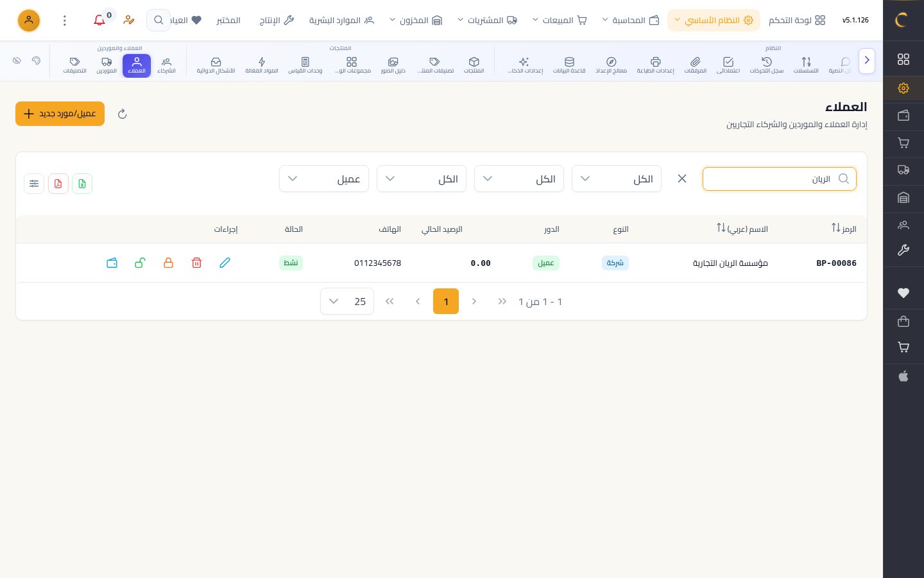
Task: Expand toolbar with right chevron button
Action: click(x=866, y=60)
